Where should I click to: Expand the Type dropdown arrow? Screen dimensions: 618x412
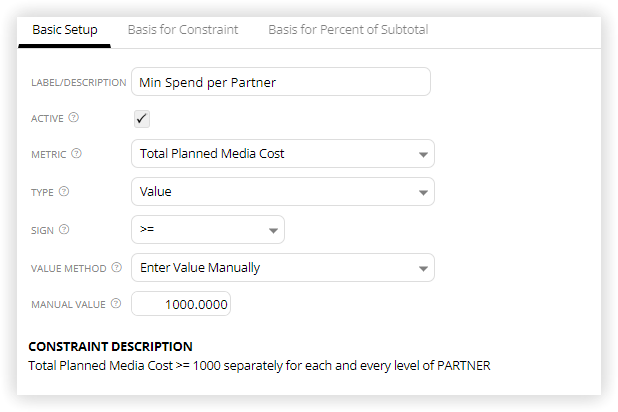click(423, 193)
